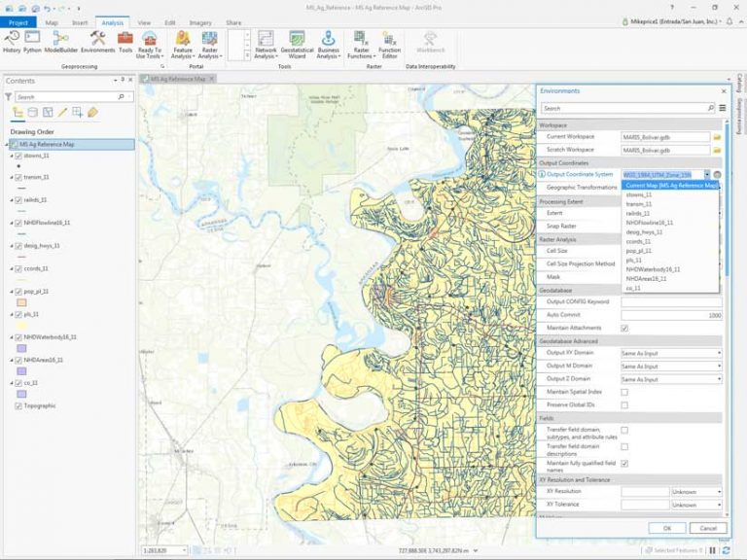This screenshot has height=560, width=747.
Task: Toggle visibility of Topographic basemap layer
Action: [18, 406]
